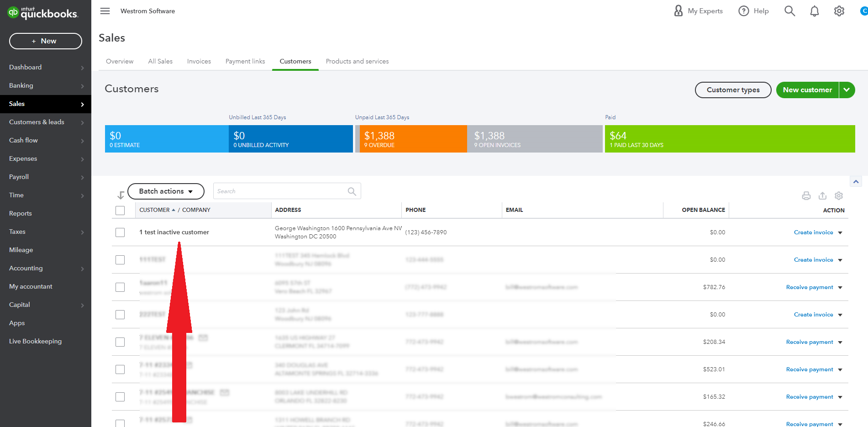868x427 pixels.
Task: Filter by the orange $1,388 Overdue bar
Action: [x=413, y=139]
